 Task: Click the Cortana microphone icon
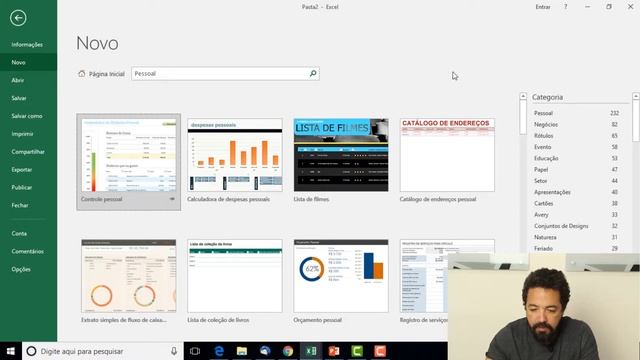174,351
